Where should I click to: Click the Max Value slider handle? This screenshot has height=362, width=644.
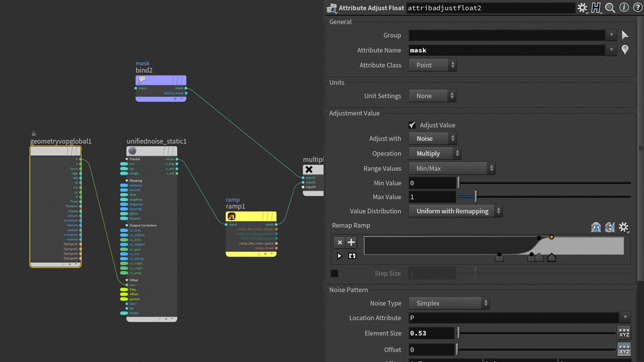tap(475, 197)
